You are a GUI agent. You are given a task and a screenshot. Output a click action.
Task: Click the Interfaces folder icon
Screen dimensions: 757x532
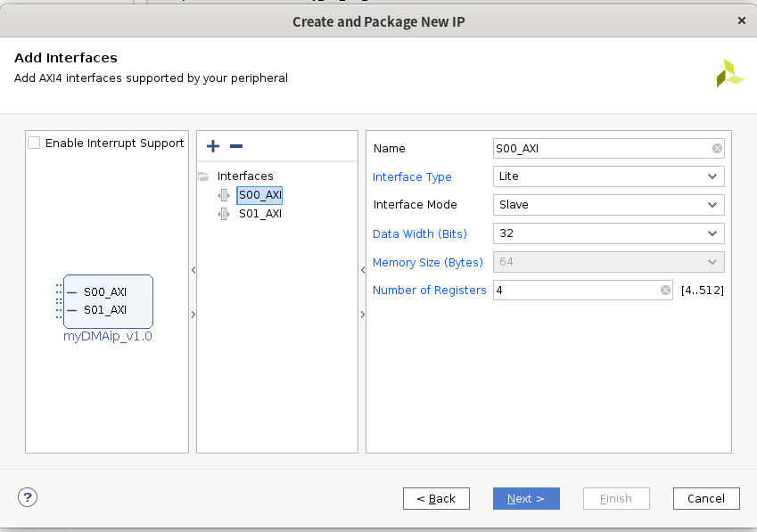tap(203, 176)
